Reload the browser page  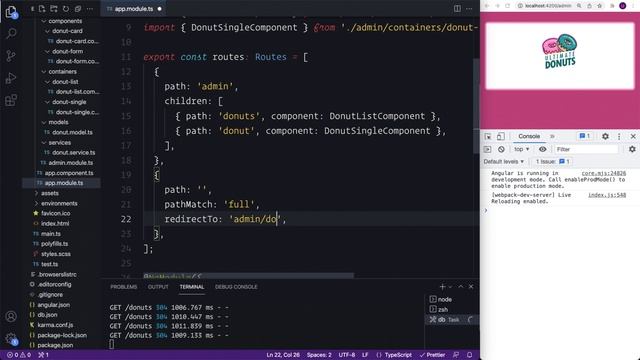(x=507, y=6)
